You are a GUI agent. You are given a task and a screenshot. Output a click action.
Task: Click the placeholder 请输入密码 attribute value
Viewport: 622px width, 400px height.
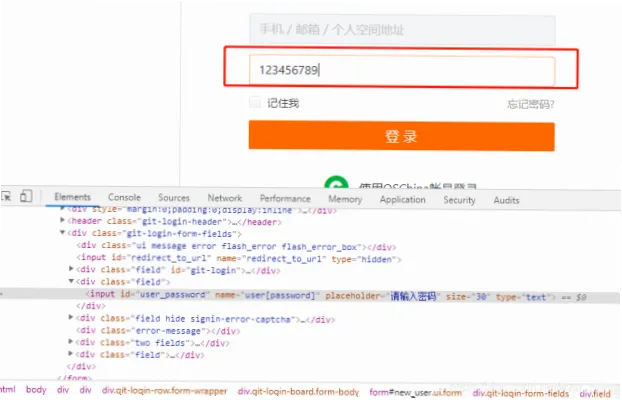[413, 296]
